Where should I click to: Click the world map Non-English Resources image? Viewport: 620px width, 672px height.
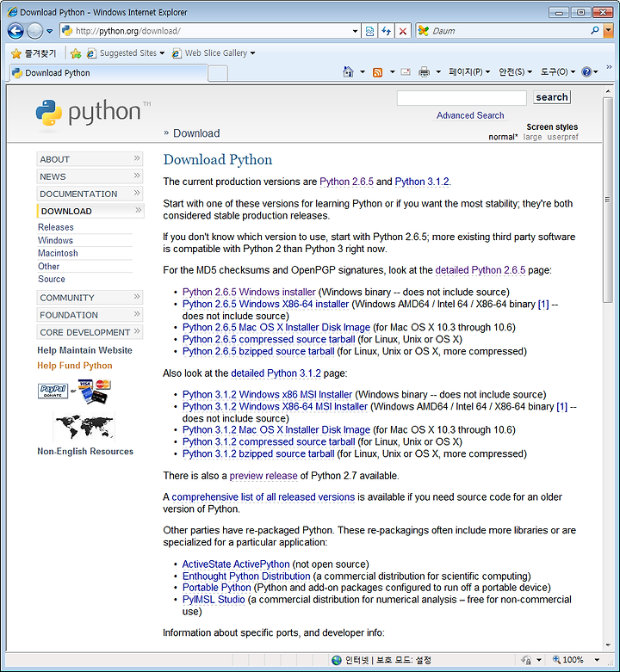pos(84,426)
